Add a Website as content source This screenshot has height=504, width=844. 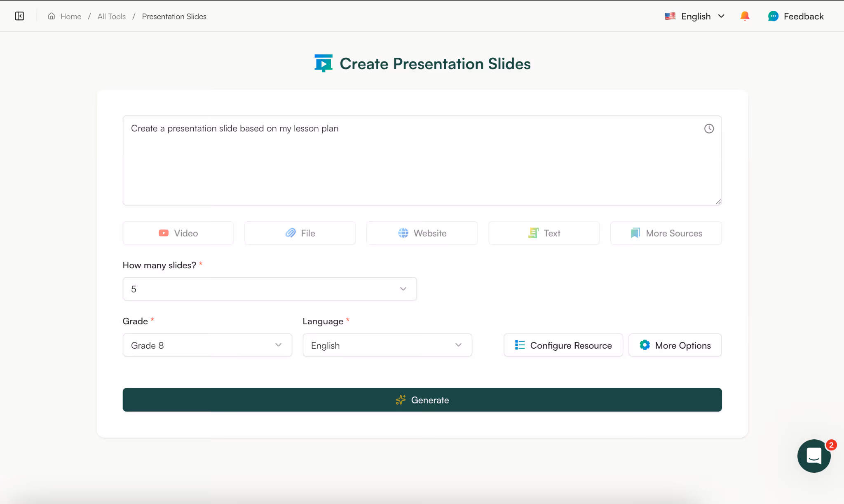coord(422,233)
